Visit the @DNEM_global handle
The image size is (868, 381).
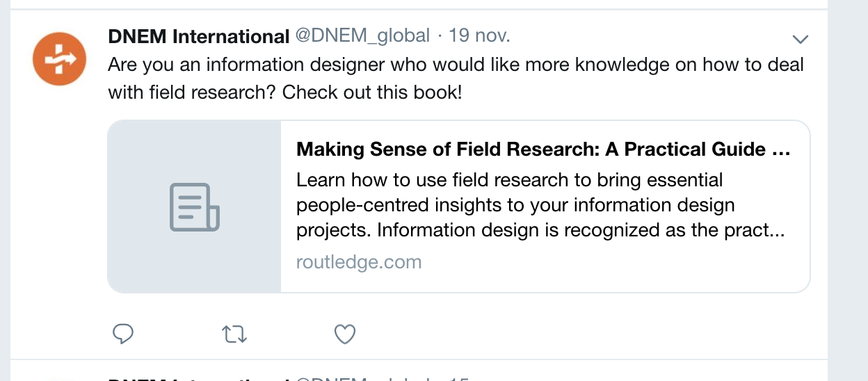[363, 35]
